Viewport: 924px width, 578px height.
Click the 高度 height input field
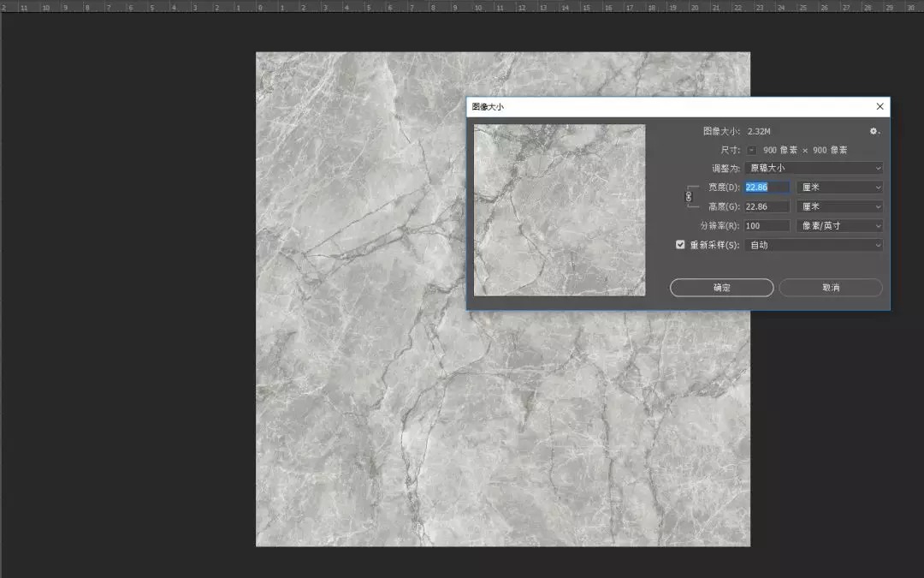pyautogui.click(x=767, y=206)
